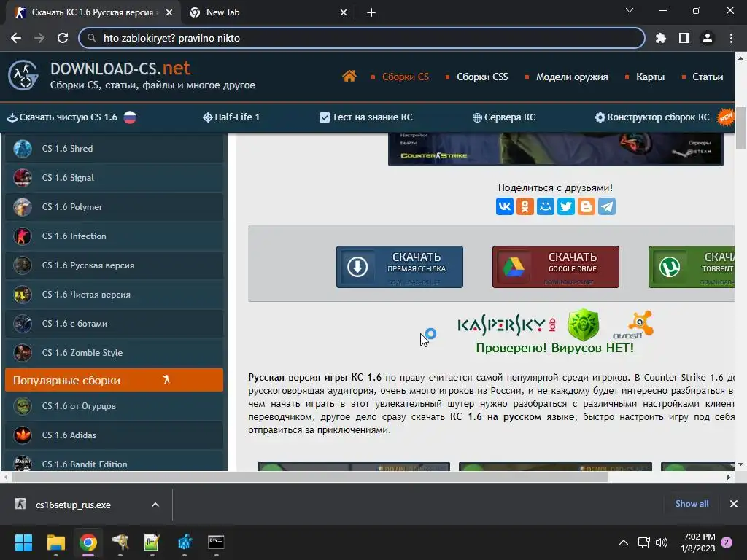Click CS 1.6 Shred avatar icon
The image size is (747, 560).
(x=23, y=149)
